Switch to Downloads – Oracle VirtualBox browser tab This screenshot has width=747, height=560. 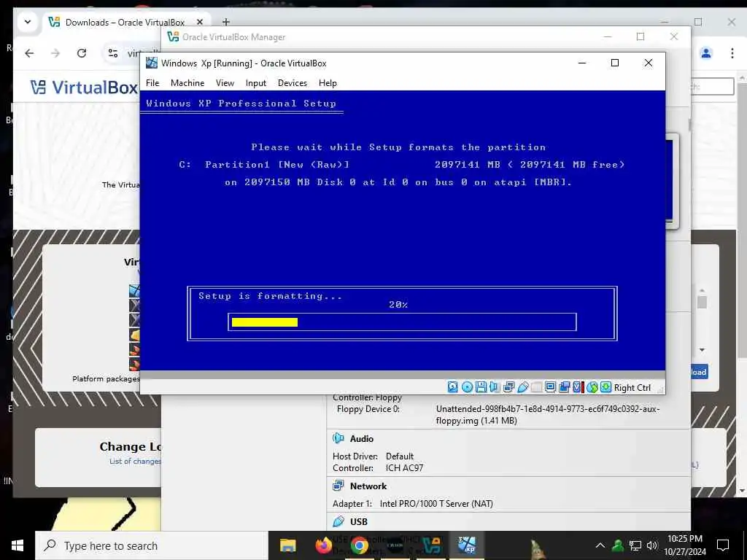tap(125, 23)
